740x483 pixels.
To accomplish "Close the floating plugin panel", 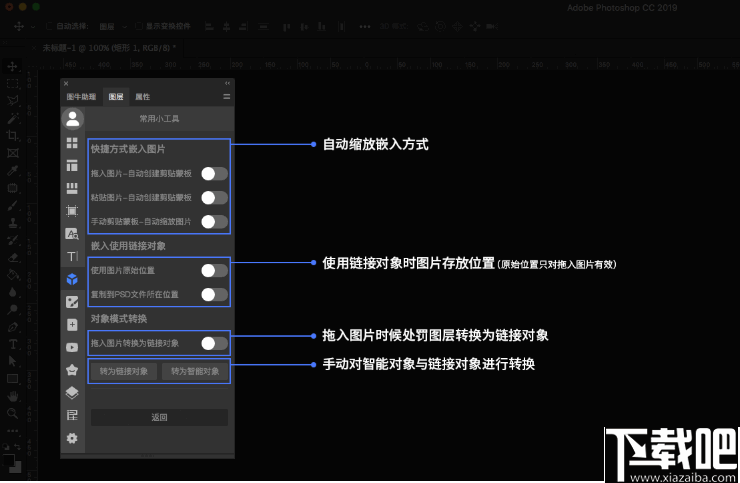I will click(x=66, y=84).
